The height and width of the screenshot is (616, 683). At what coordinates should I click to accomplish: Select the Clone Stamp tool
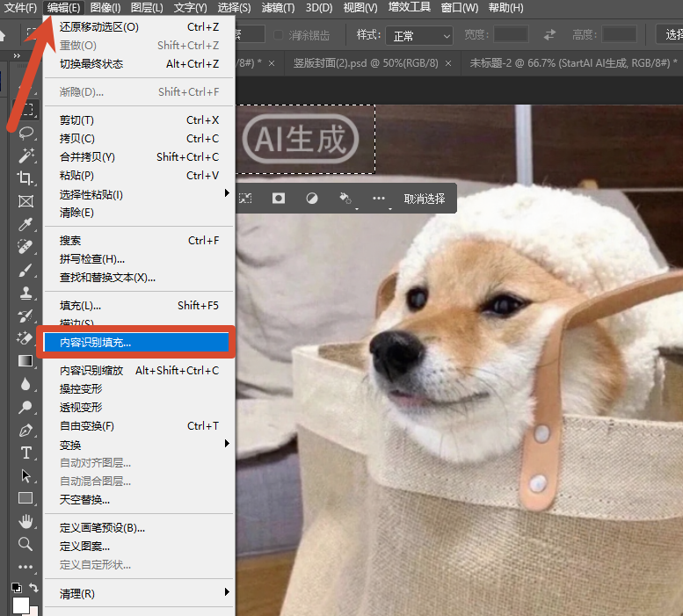coord(25,293)
